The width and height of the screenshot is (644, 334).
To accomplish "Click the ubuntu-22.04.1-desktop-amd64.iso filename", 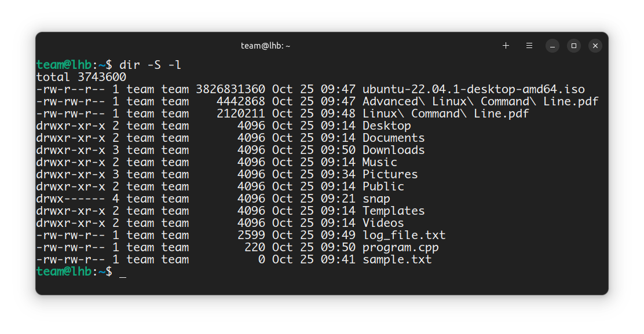I will tap(473, 90).
